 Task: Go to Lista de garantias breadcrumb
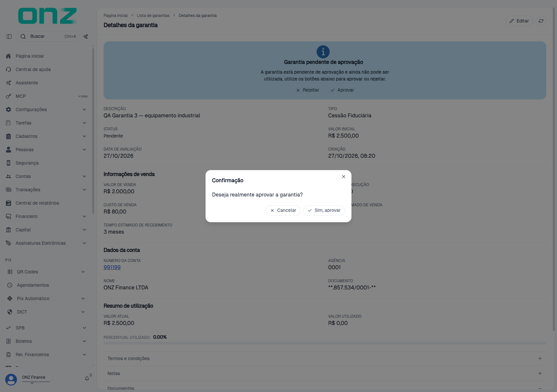click(153, 16)
